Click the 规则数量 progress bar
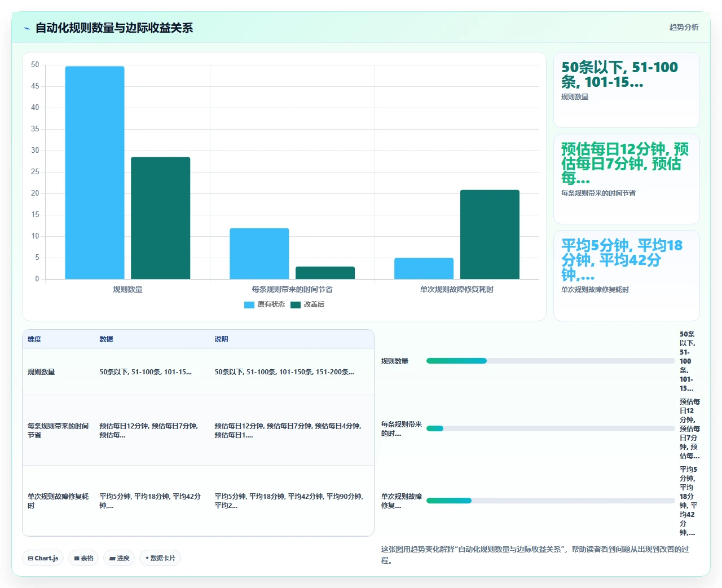 point(551,361)
